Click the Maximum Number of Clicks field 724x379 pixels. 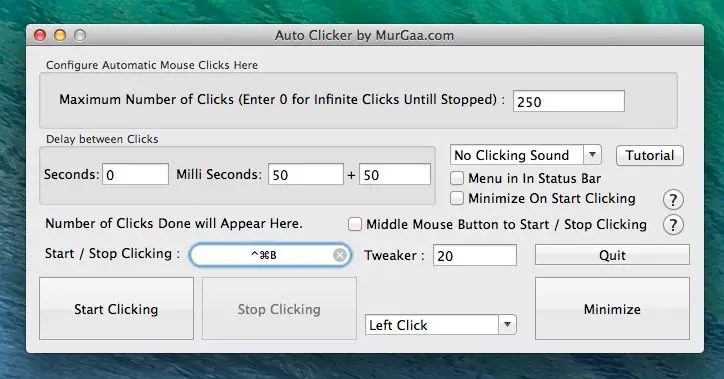point(569,101)
